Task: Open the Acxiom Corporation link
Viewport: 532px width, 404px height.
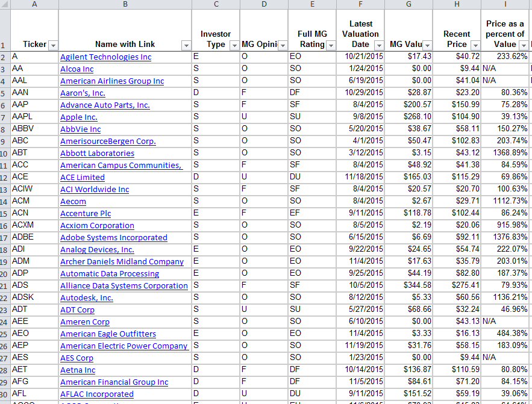Action: point(98,225)
